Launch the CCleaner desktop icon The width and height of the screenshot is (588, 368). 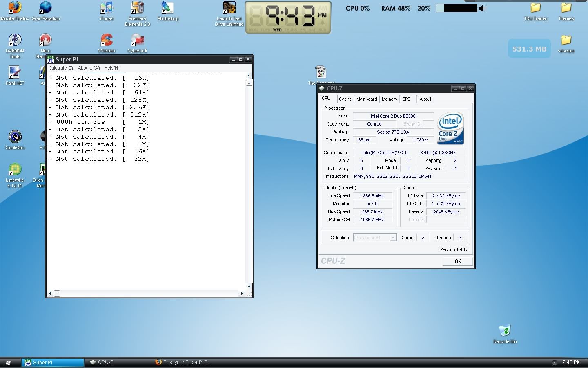[x=107, y=43]
